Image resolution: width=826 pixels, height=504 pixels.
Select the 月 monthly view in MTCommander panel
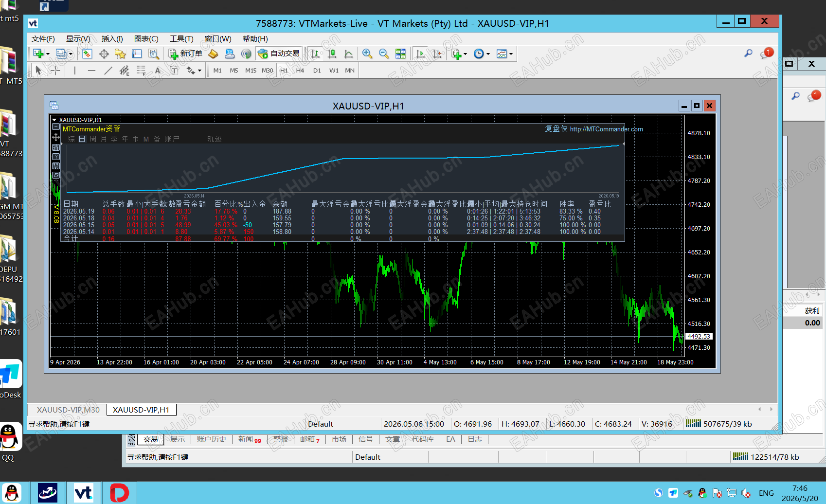(104, 139)
